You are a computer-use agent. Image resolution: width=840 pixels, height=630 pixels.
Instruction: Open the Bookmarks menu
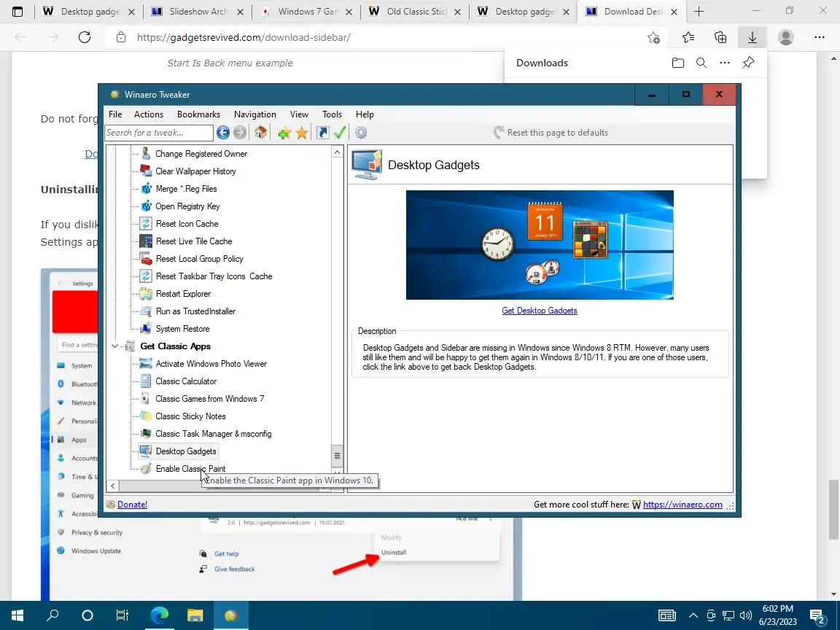198,114
